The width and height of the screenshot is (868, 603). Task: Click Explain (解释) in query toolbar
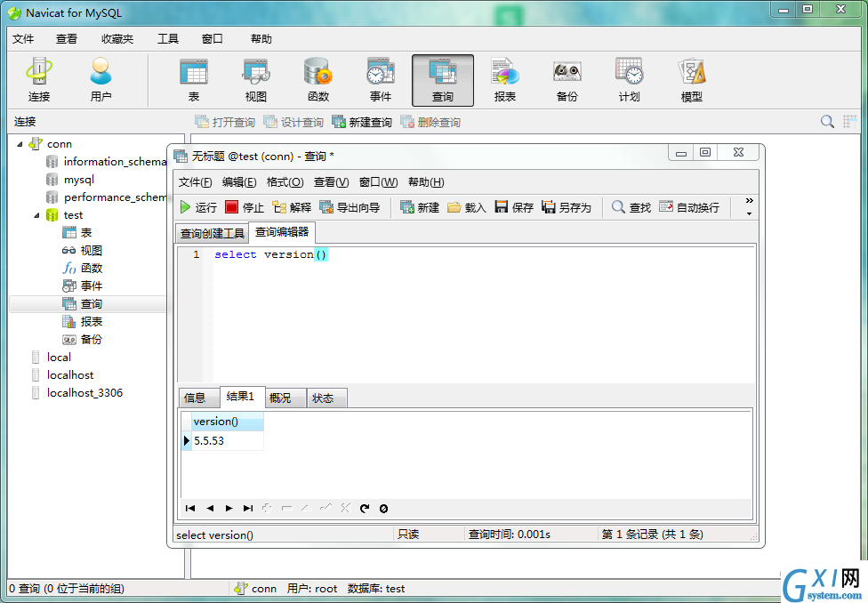click(292, 207)
